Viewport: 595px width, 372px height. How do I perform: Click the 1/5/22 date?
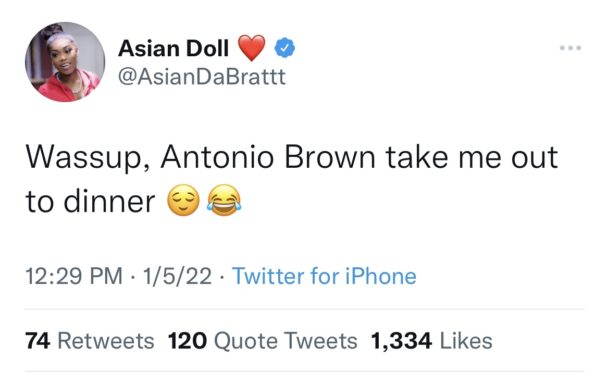point(177,276)
